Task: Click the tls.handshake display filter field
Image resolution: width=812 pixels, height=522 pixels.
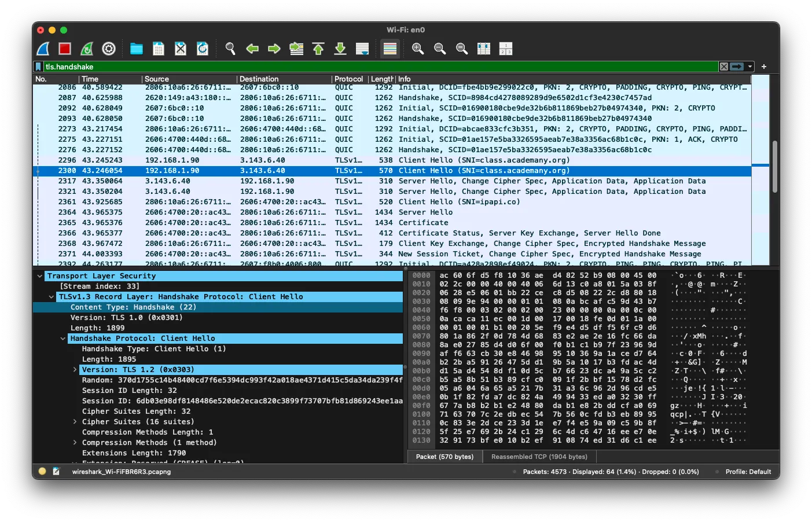Action: [381, 67]
